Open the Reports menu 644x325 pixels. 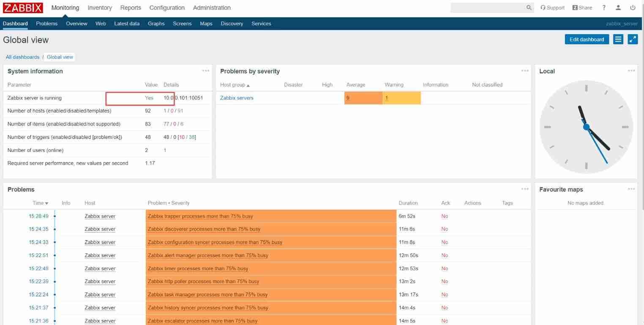(131, 8)
